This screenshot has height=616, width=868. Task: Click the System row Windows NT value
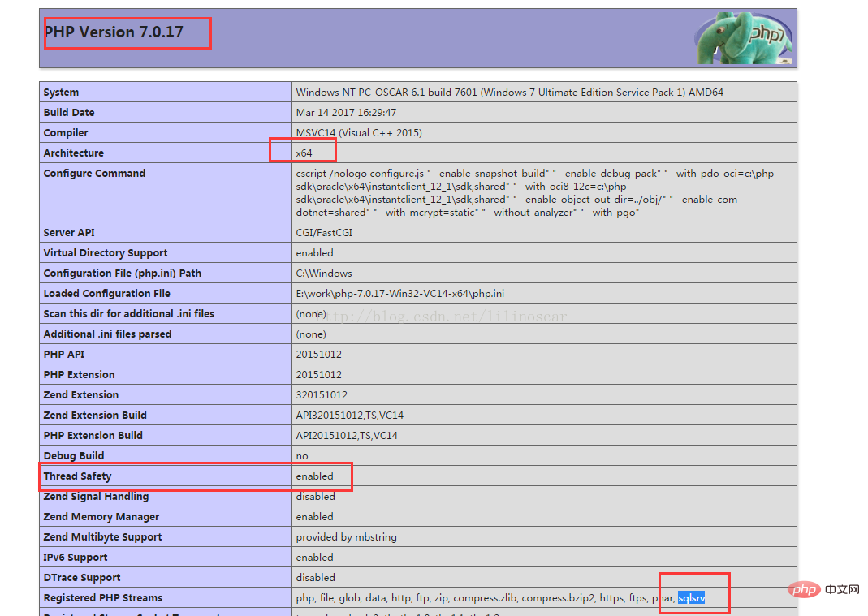click(509, 93)
